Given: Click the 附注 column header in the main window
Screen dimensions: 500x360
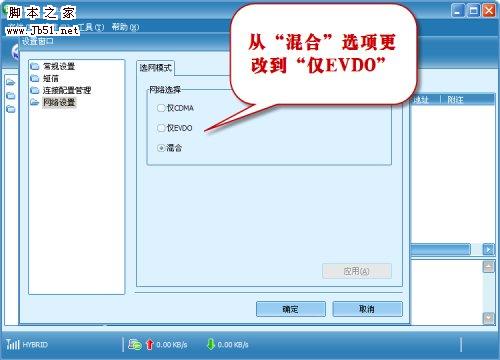Looking at the screenshot, I should pyautogui.click(x=455, y=99).
